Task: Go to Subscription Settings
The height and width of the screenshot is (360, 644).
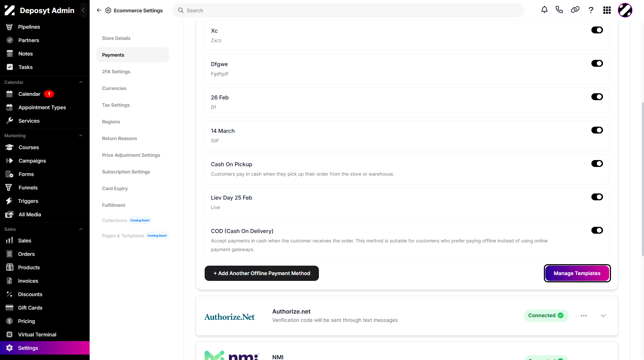Action: click(x=133, y=172)
